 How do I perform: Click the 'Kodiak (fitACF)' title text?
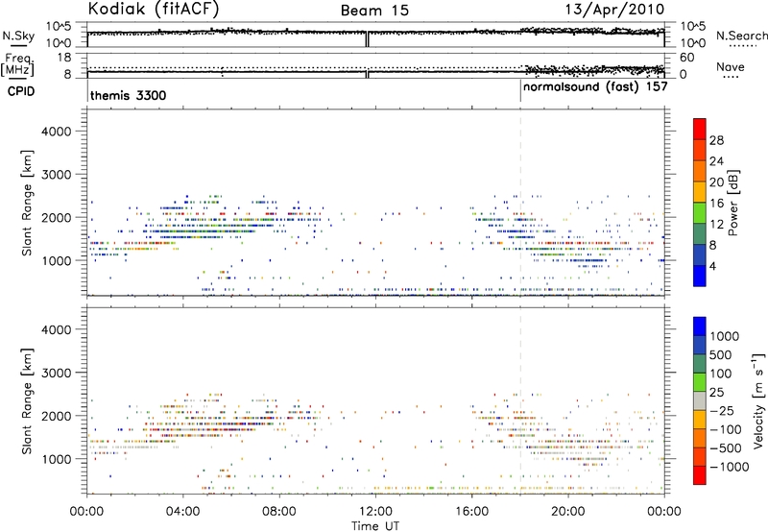point(154,10)
